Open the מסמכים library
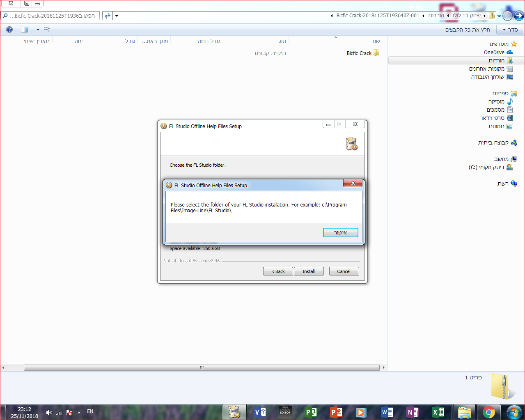 tap(500, 110)
